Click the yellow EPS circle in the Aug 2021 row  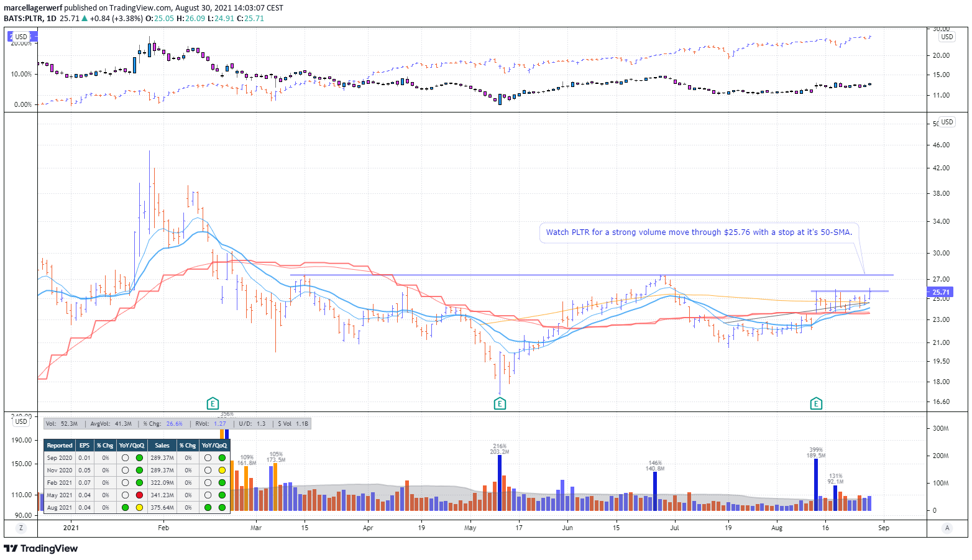(139, 508)
